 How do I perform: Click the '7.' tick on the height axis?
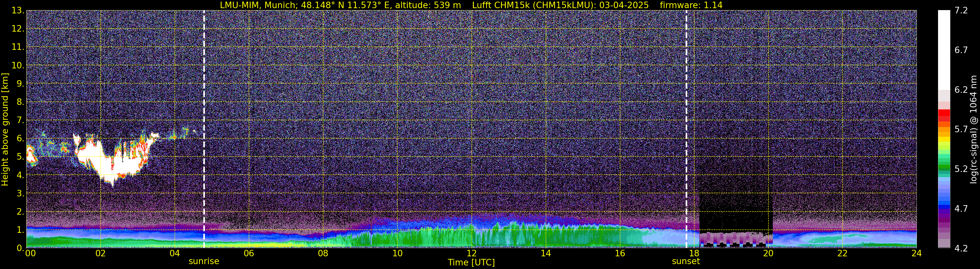click(20, 120)
